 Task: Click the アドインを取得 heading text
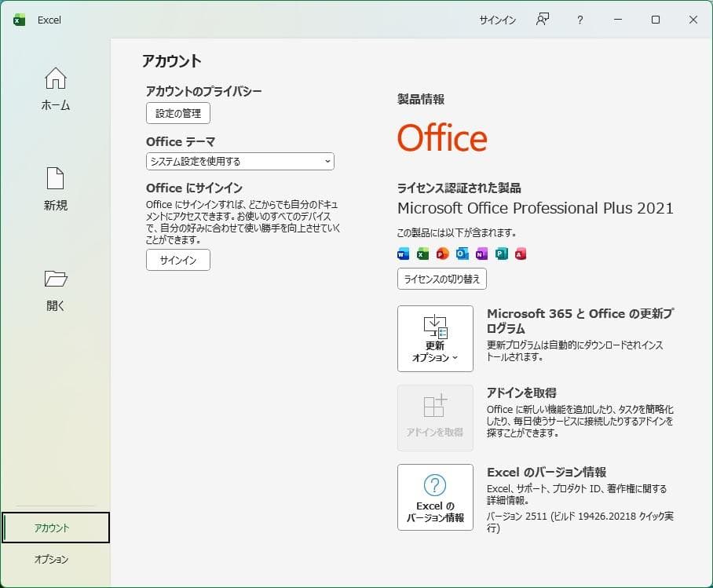coord(521,393)
